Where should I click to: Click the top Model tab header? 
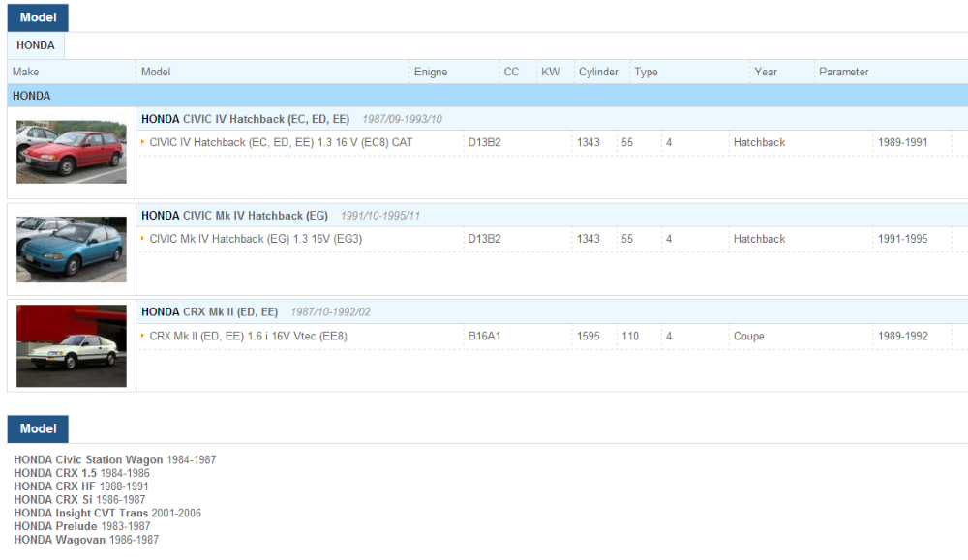pos(38,17)
